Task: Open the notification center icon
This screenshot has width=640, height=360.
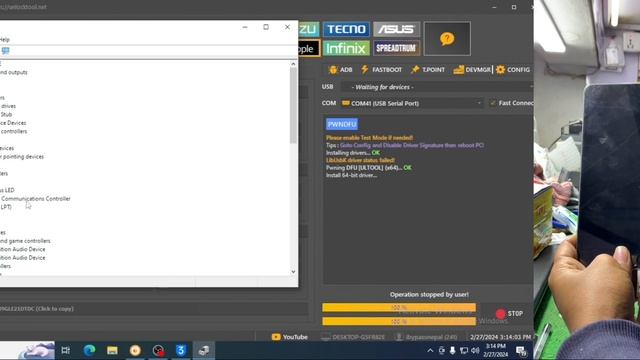Action: 521,350
